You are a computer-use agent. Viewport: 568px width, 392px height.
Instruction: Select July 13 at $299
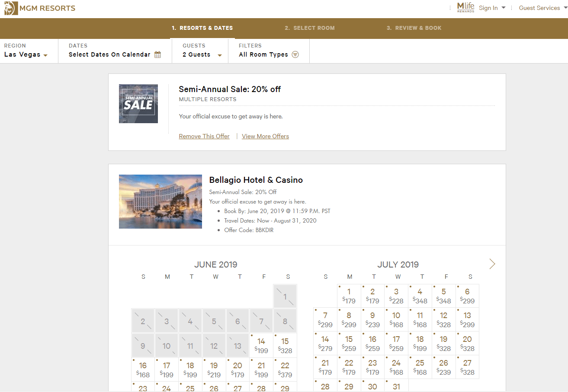(x=467, y=319)
